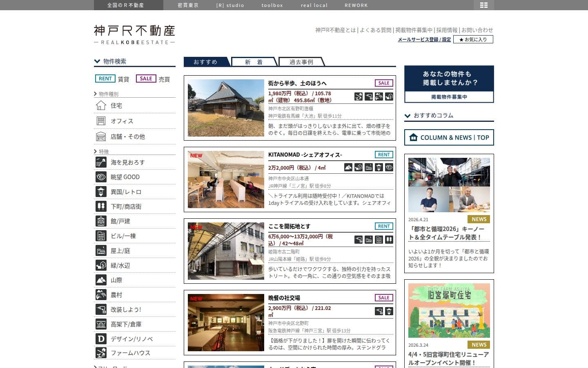Open the 晩餐の社交場 listing title
The height and width of the screenshot is (368, 588).
pos(284,298)
